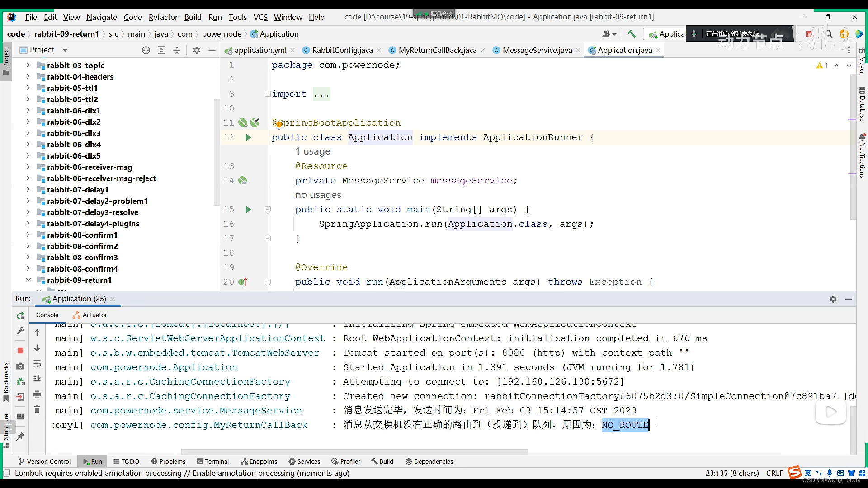Viewport: 868px width, 488px height.
Task: Click the console horizontal scrollbar
Action: (x=354, y=452)
